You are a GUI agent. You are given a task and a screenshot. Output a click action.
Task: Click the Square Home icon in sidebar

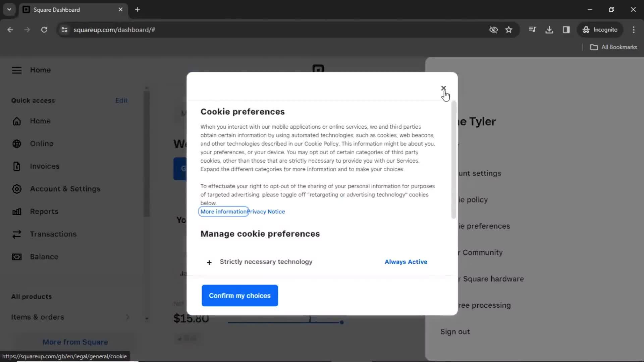point(16,121)
